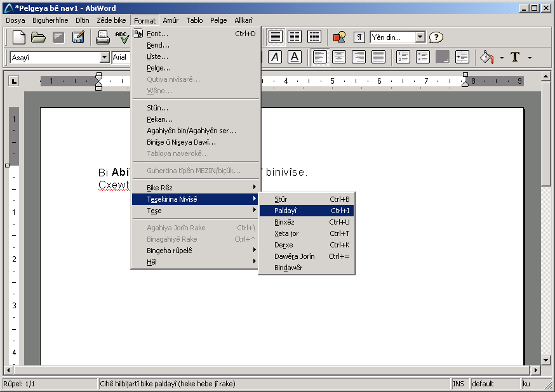Expand Hêl submenu

pos(196,262)
